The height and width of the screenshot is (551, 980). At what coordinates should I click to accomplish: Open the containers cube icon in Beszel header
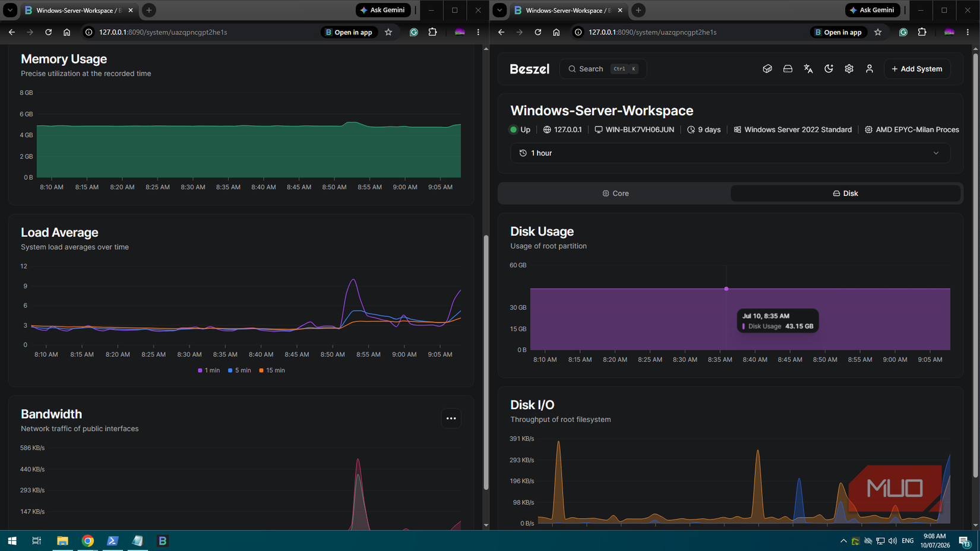tap(767, 69)
